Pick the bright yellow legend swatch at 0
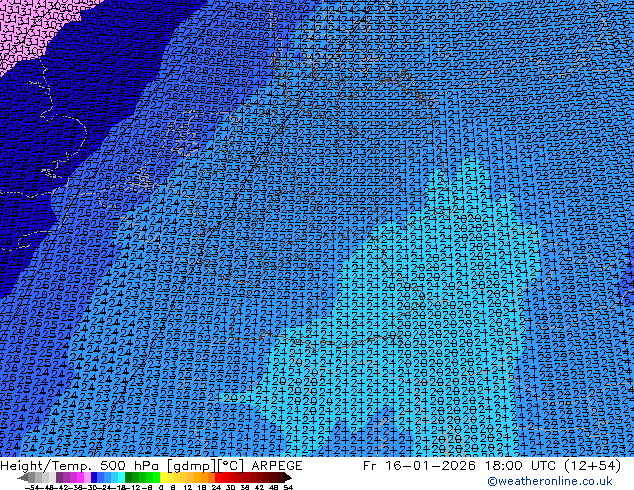The image size is (634, 490). pyautogui.click(x=163, y=477)
